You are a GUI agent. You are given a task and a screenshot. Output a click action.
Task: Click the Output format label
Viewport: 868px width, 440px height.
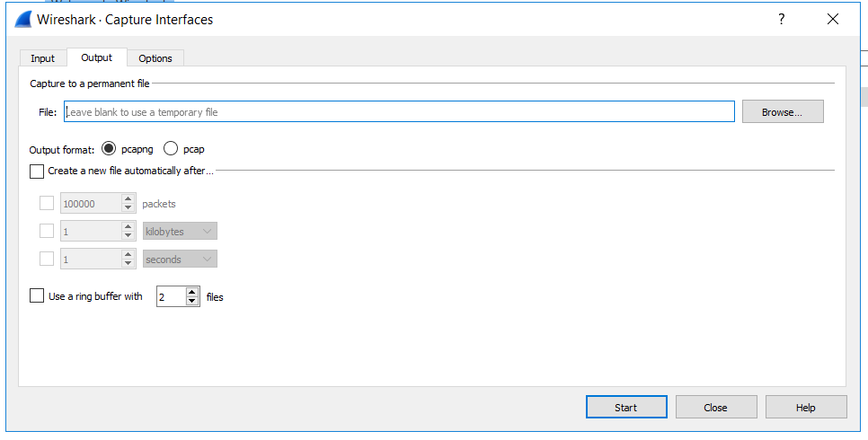62,149
